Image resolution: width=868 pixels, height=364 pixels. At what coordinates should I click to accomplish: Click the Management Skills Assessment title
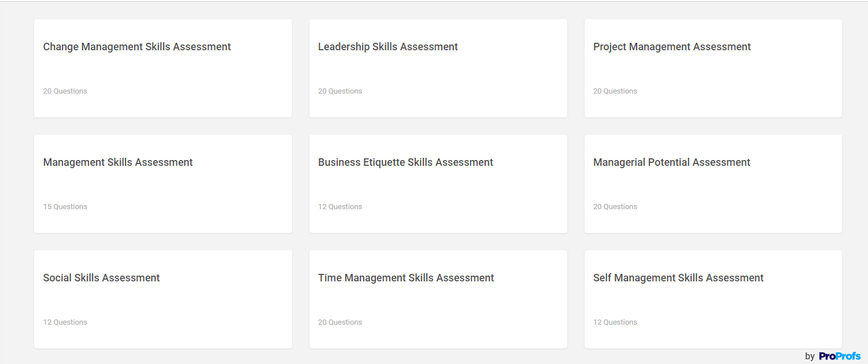tap(118, 162)
